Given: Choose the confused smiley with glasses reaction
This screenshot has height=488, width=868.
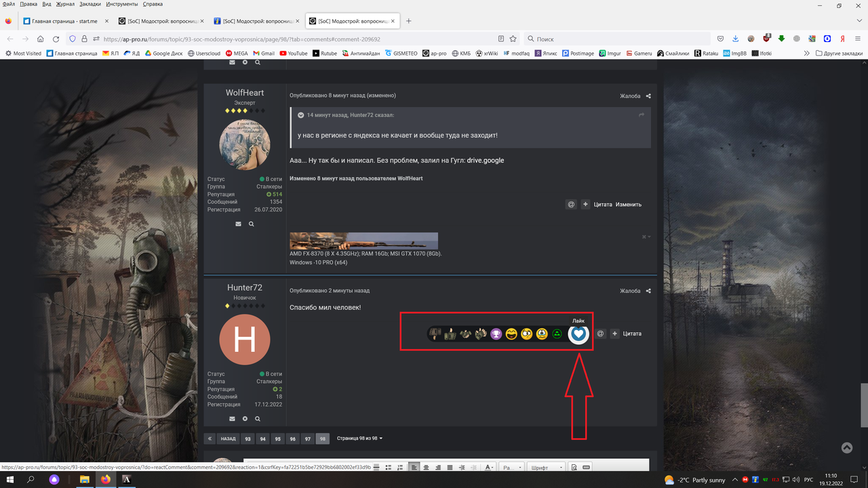Looking at the screenshot, I should [x=526, y=333].
